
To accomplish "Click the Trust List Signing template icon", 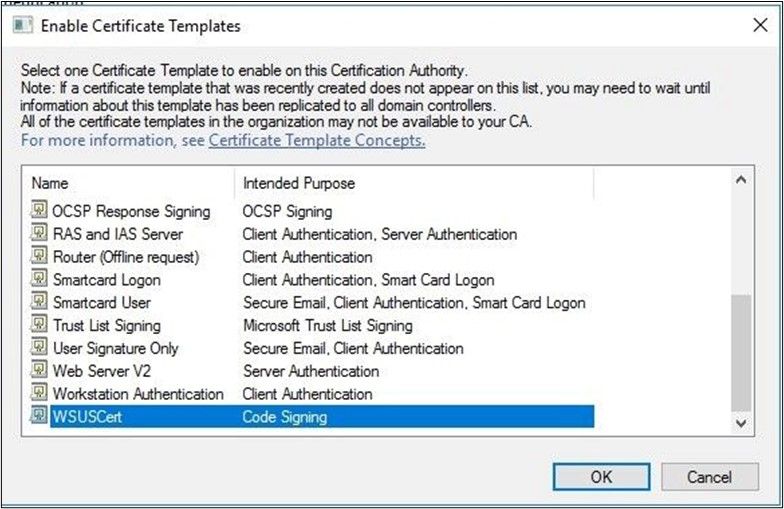I will pos(39,325).
